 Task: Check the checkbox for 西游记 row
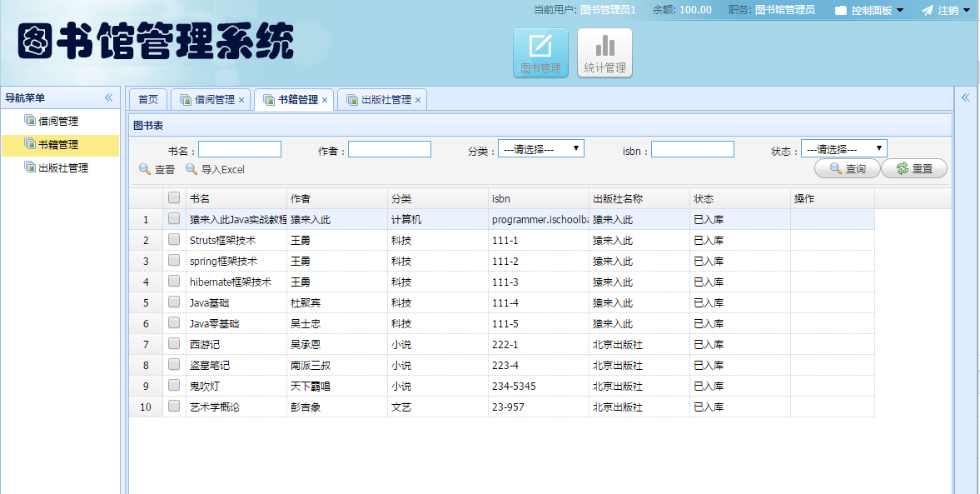(x=173, y=343)
